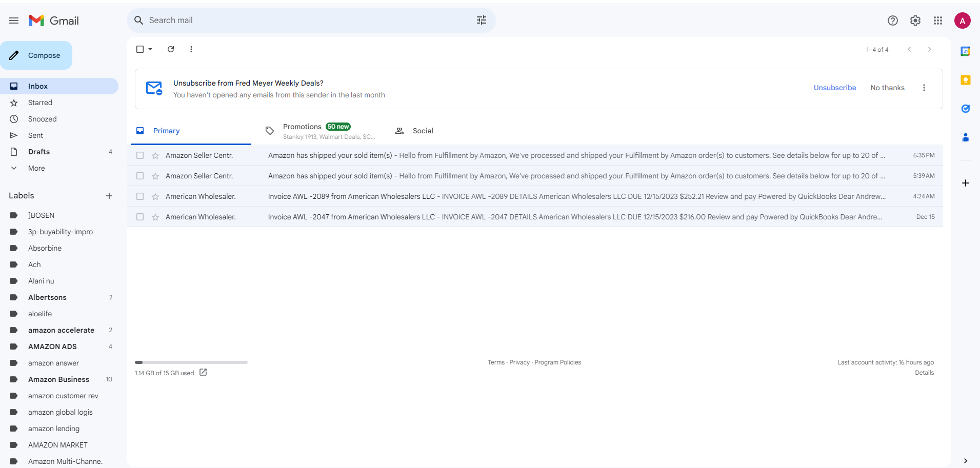Open the ]BOSEN label
Image resolution: width=980 pixels, height=468 pixels.
[x=59, y=215]
